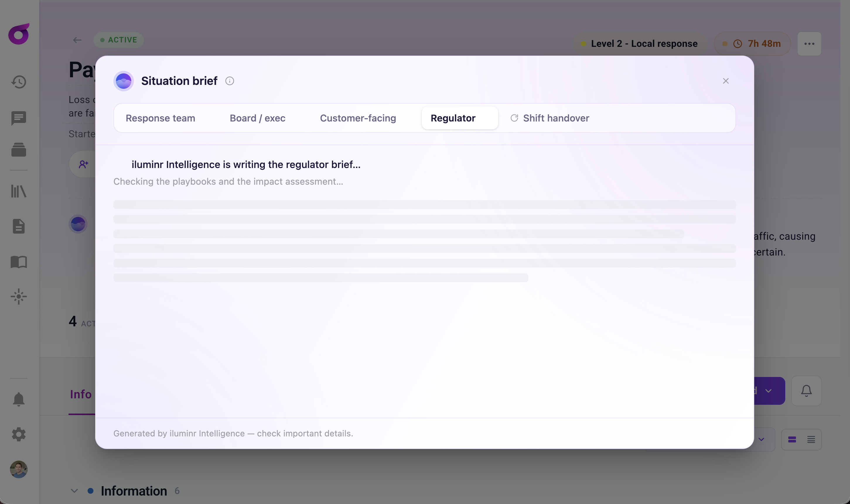Click the back arrow next to ACTIVE
850x504 pixels.
(77, 40)
